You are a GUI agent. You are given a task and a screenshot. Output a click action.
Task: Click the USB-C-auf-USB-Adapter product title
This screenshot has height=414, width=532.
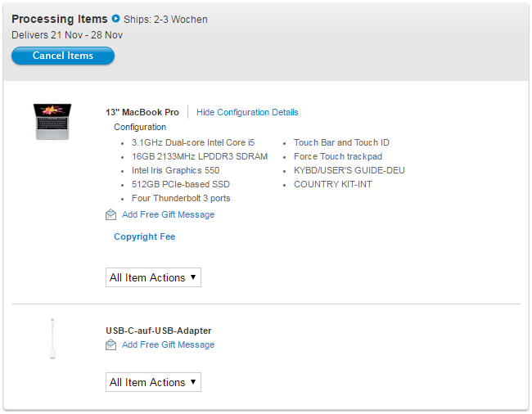pyautogui.click(x=159, y=331)
